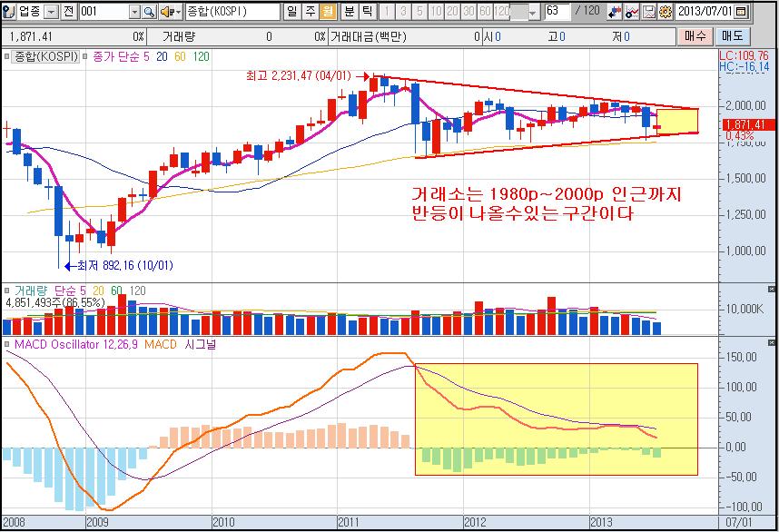Select the 120 interval button
This screenshot has width=779, height=532.
coord(502,12)
